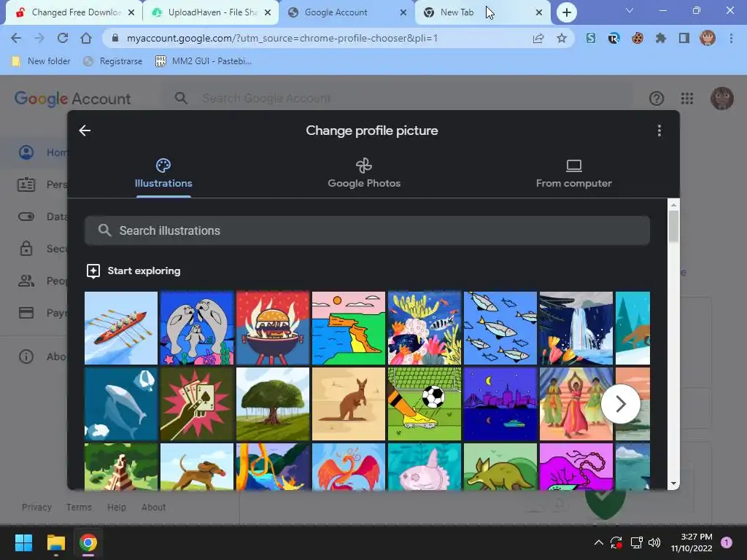Viewport: 747px width, 560px height.
Task: Click the About info sidebar icon
Action: pos(26,356)
